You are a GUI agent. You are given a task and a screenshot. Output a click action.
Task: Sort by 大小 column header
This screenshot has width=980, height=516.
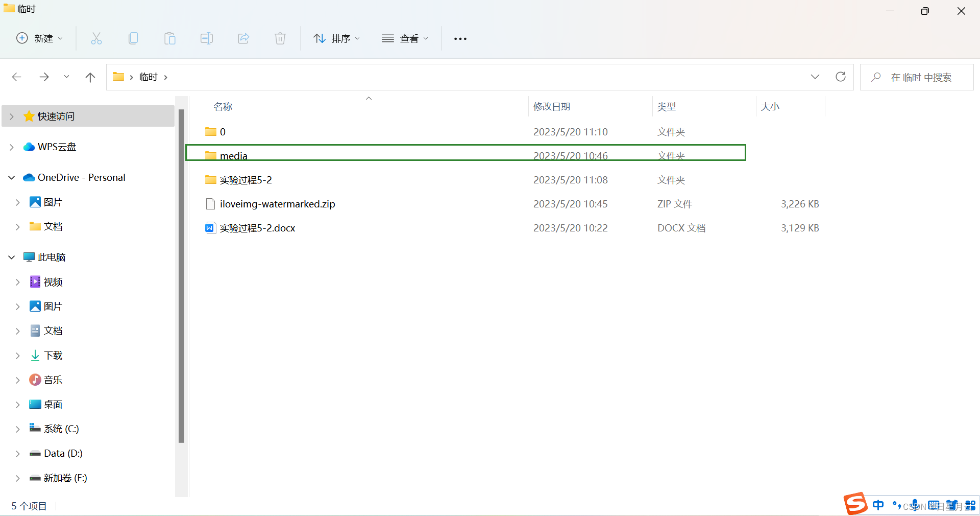770,107
